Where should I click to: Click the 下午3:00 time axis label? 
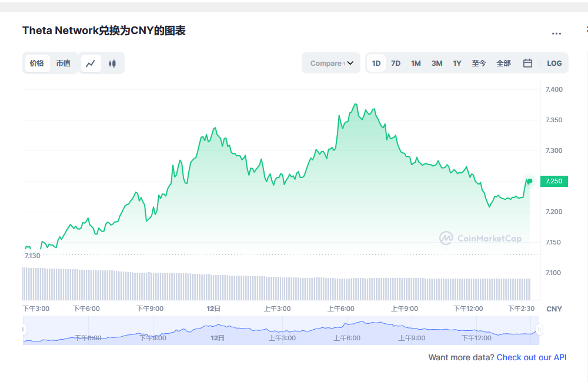tap(36, 309)
